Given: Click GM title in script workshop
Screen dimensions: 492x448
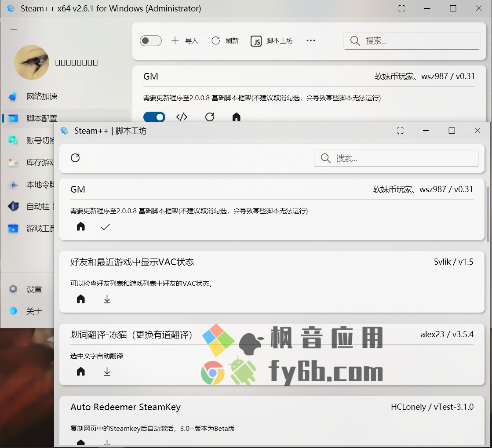Looking at the screenshot, I should pyautogui.click(x=78, y=189).
